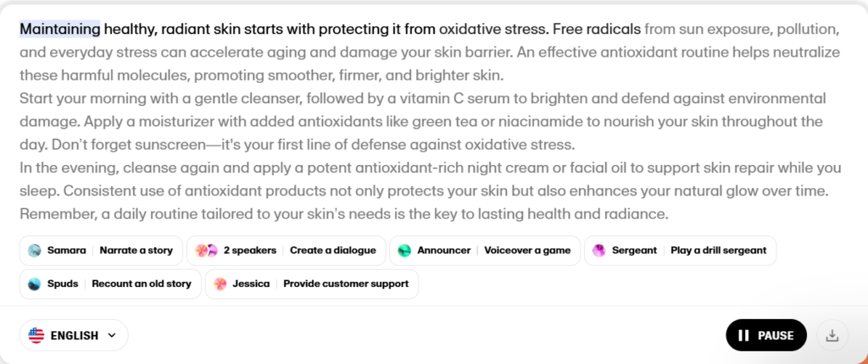Select the Narrate a story preset

tap(136, 251)
